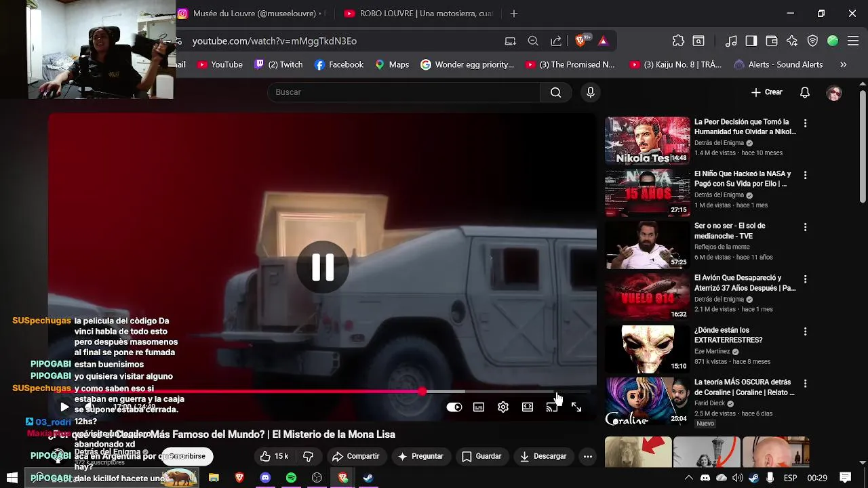The image size is (868, 488).
Task: Enter full screen in the video player
Action: 576,407
